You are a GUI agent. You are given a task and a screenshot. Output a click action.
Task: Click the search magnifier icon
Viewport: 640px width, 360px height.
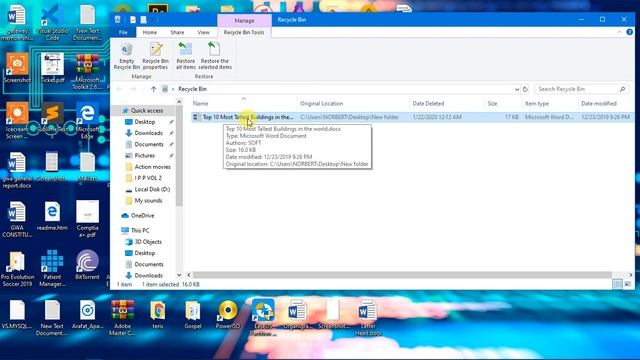click(622, 89)
